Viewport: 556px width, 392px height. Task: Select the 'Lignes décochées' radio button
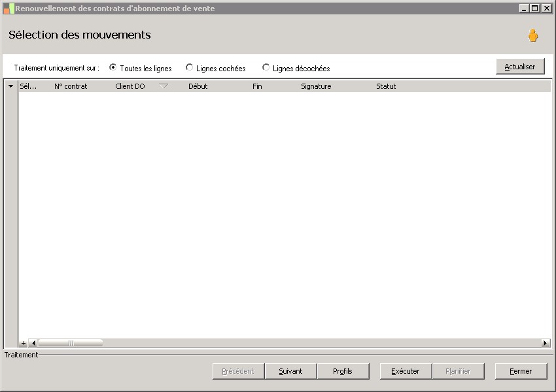[266, 67]
